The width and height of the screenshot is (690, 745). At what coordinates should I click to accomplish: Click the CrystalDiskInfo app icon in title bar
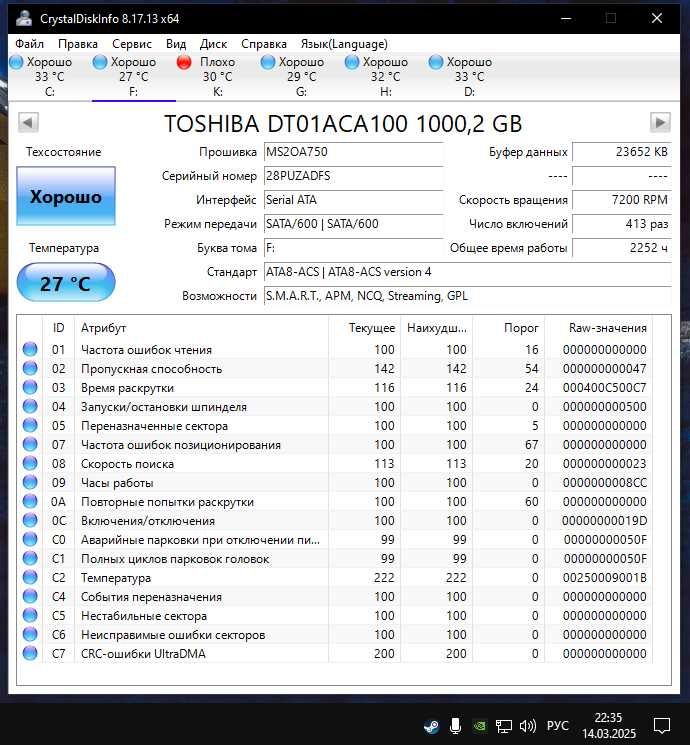point(24,19)
